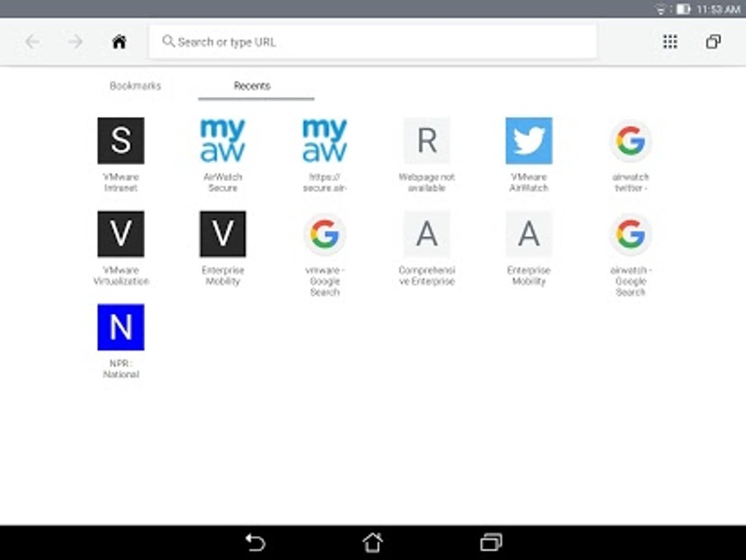
Task: Open the AirWatch Secure myaw tile
Action: tap(222, 140)
